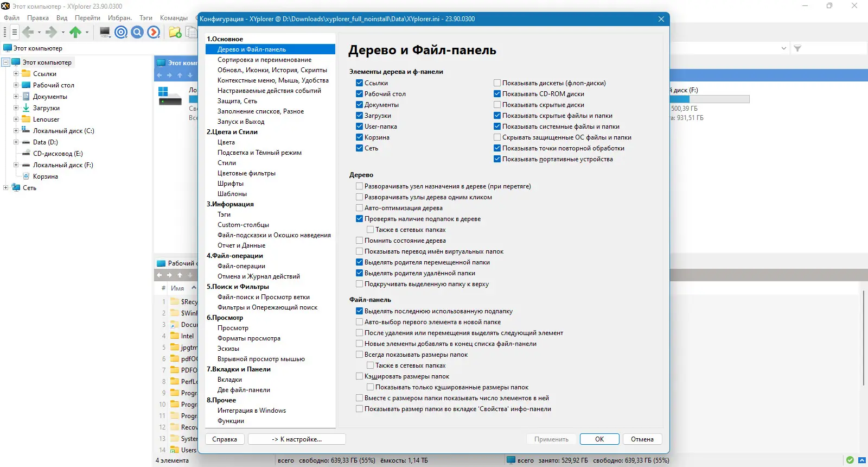Toggle 'Показывать системные файлы и папки'
The image size is (868, 467).
pyautogui.click(x=497, y=127)
